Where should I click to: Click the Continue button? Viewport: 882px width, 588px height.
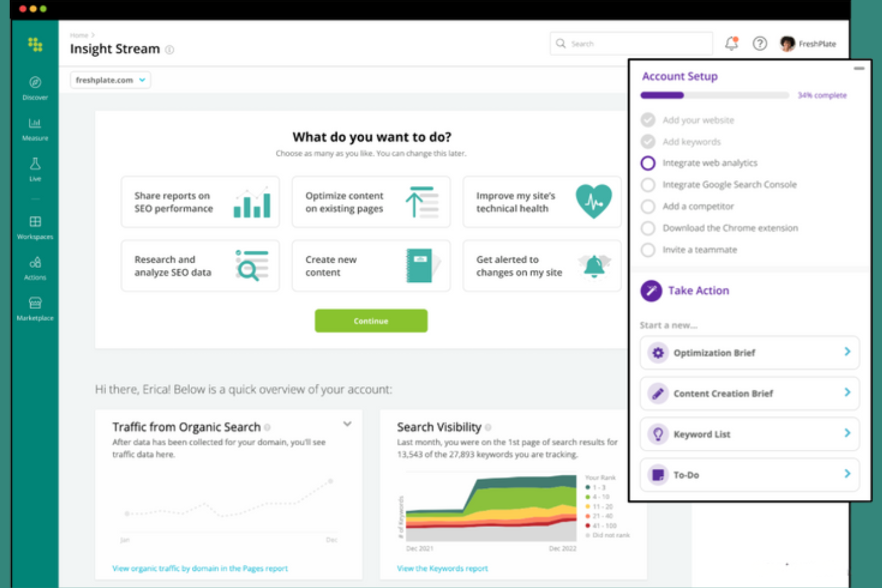point(371,321)
